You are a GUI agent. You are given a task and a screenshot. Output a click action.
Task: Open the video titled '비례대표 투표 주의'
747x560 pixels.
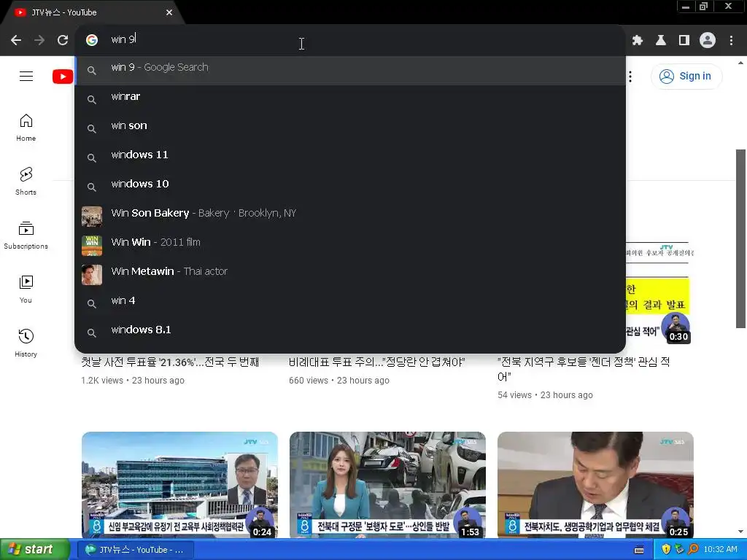pyautogui.click(x=377, y=362)
